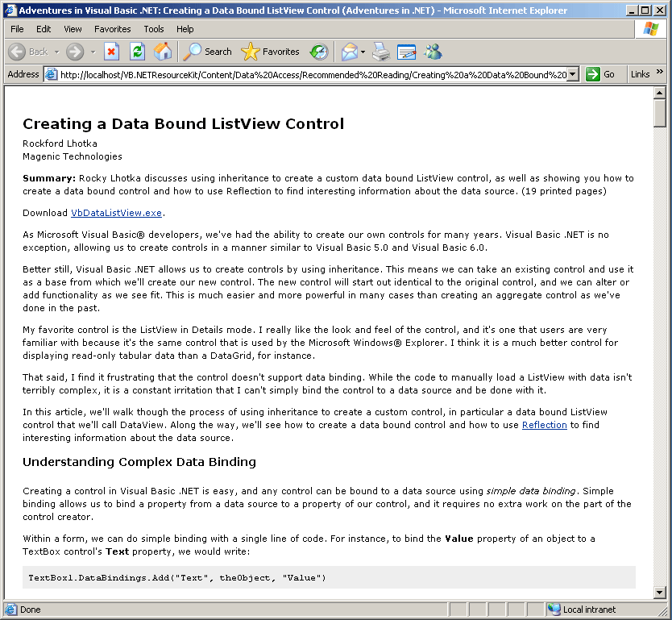Viewport: 672px width, 620px height.
Task: Open the Search pane
Action: coord(207,52)
